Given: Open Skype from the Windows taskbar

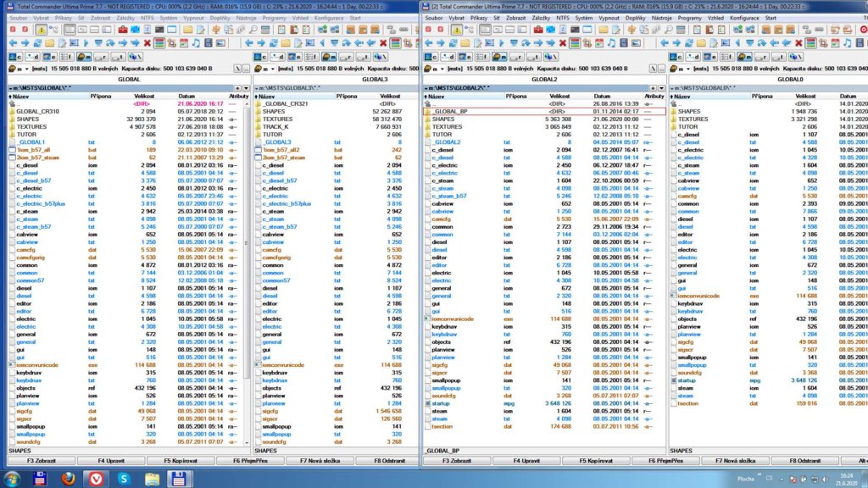Looking at the screenshot, I should [x=124, y=479].
